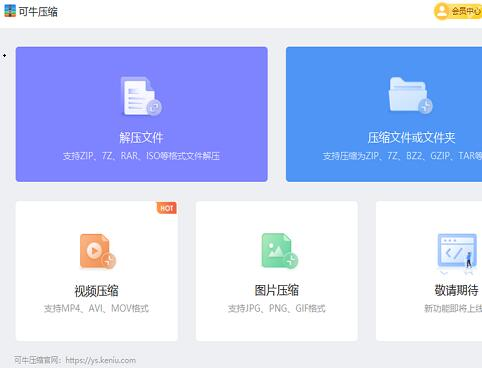Click the 解压文件 document icon
The image size is (482, 368).
[141, 96]
